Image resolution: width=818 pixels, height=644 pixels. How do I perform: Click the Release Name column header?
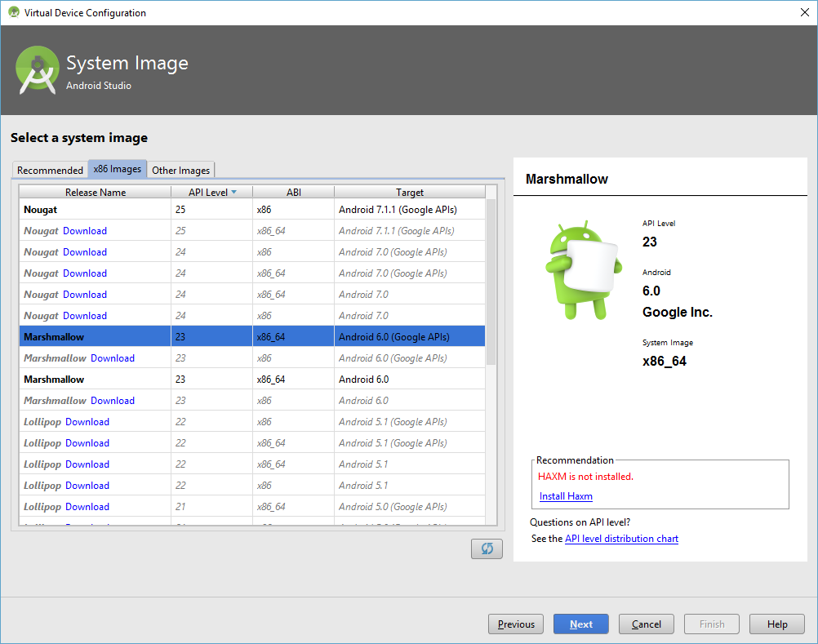(96, 193)
